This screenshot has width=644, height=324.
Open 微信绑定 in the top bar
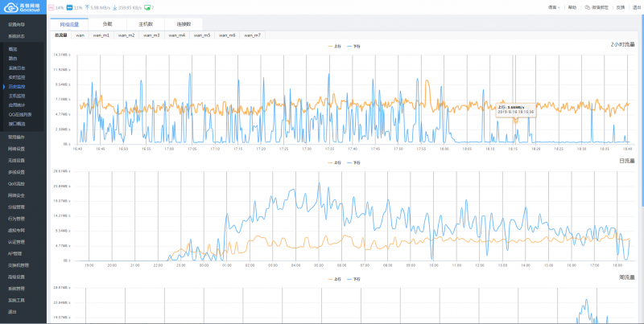[x=600, y=7]
